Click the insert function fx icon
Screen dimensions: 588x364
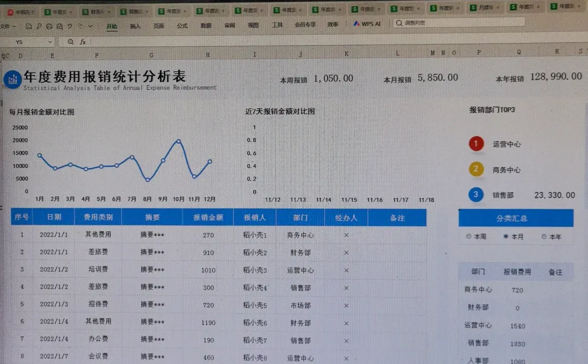coord(83,42)
